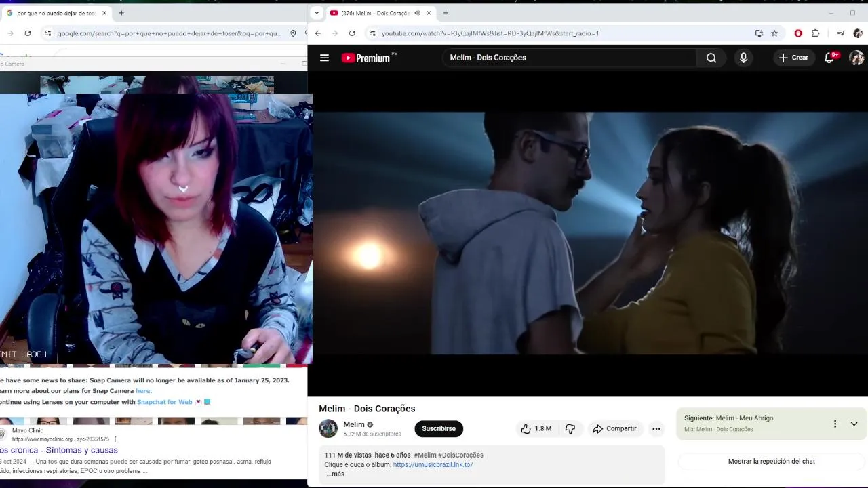Subscribe to Melim with Suscribirse
The image size is (868, 488).
439,428
